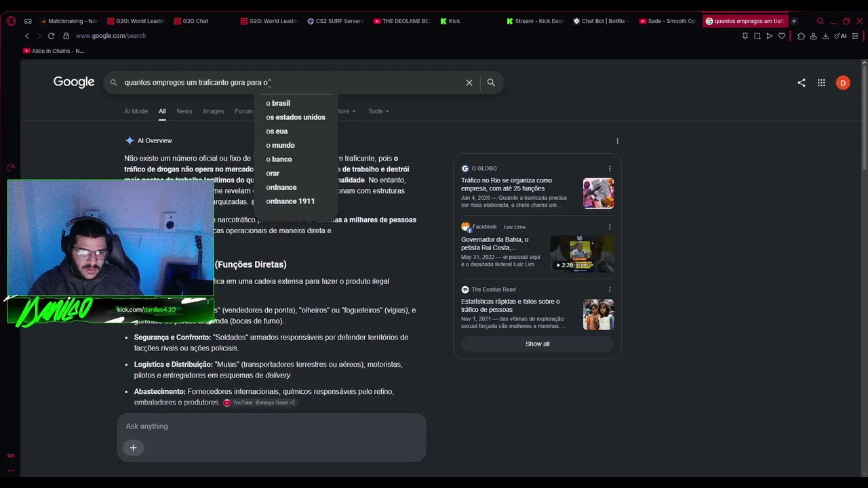Expand the Tools dropdown

pyautogui.click(x=378, y=111)
